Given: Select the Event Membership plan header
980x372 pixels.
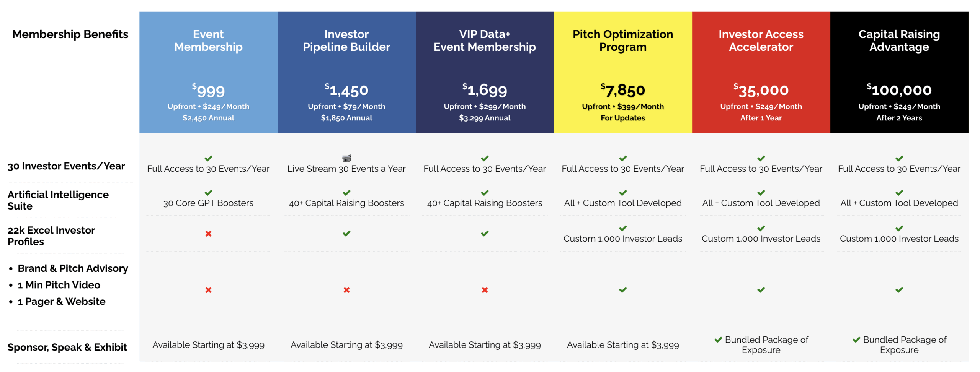Looking at the screenshot, I should (x=208, y=72).
